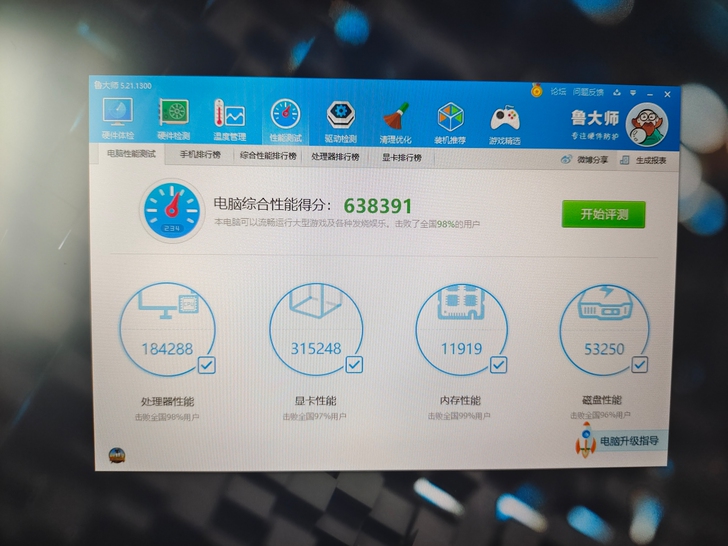Open the 问题反馈 feedback link
This screenshot has width=728, height=546.
(588, 92)
